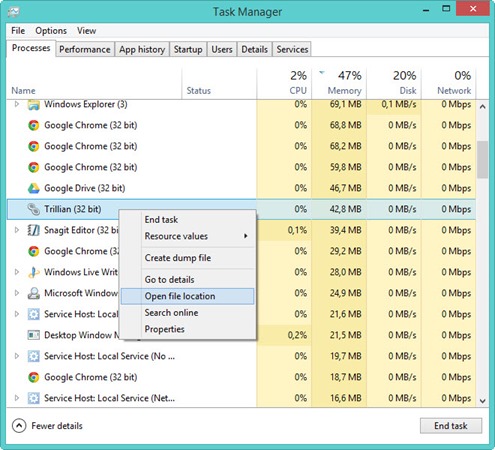495x450 pixels.
Task: Click the Windows Live Writer icon
Action: 33,272
